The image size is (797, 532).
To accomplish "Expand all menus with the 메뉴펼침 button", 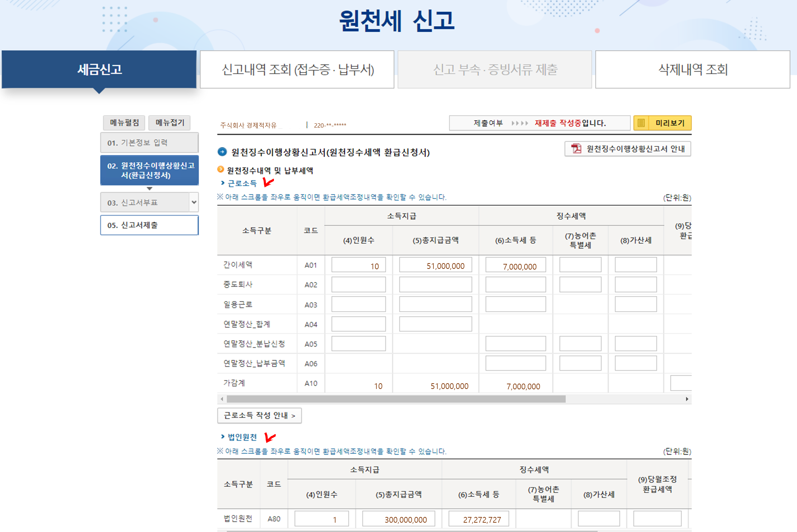I will pyautogui.click(x=124, y=123).
